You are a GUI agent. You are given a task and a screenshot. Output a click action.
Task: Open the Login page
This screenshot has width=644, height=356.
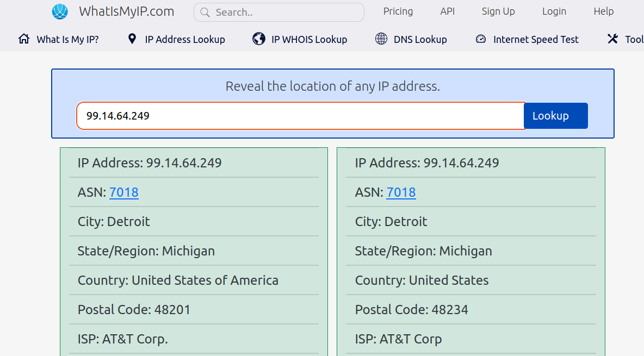[554, 11]
